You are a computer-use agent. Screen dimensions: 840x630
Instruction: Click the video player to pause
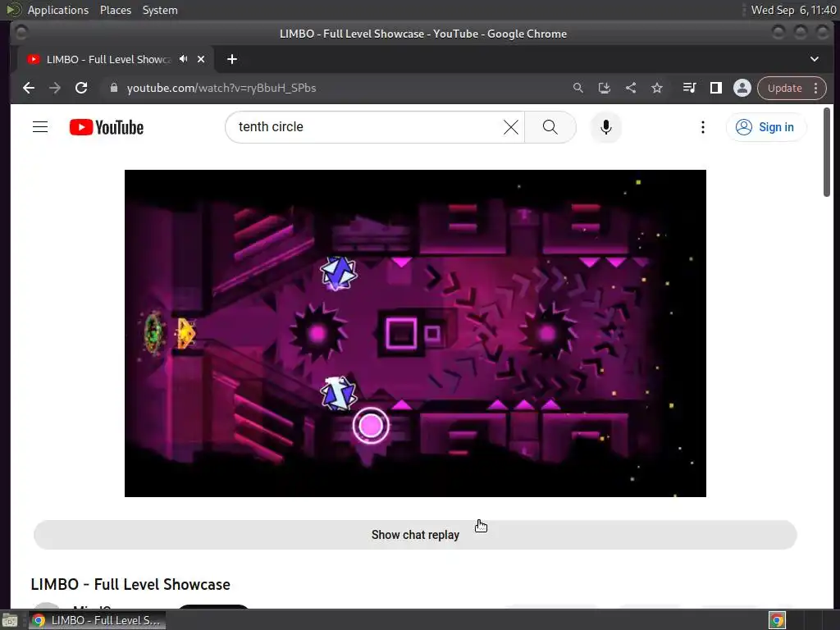pyautogui.click(x=415, y=333)
